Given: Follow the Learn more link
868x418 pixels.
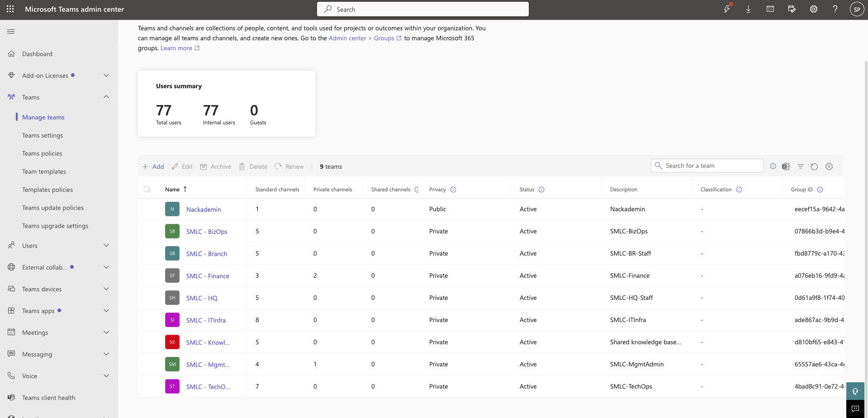Looking at the screenshot, I should [180, 48].
